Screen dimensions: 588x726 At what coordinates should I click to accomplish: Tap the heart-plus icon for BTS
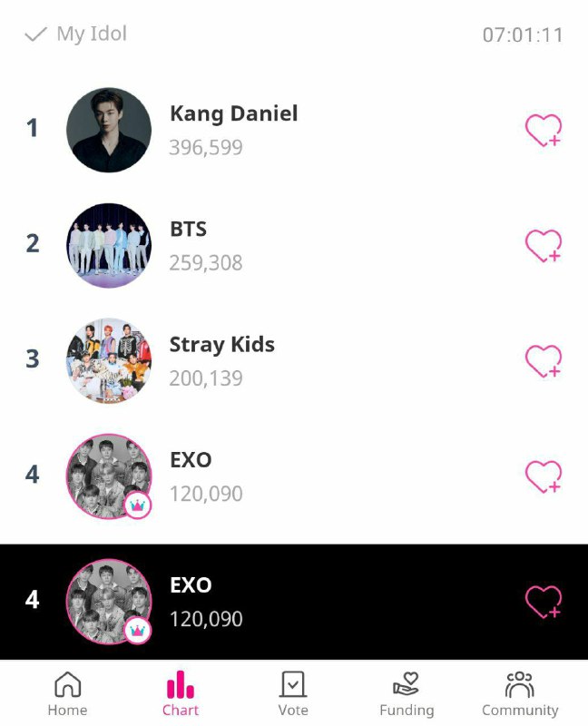pyautogui.click(x=544, y=246)
